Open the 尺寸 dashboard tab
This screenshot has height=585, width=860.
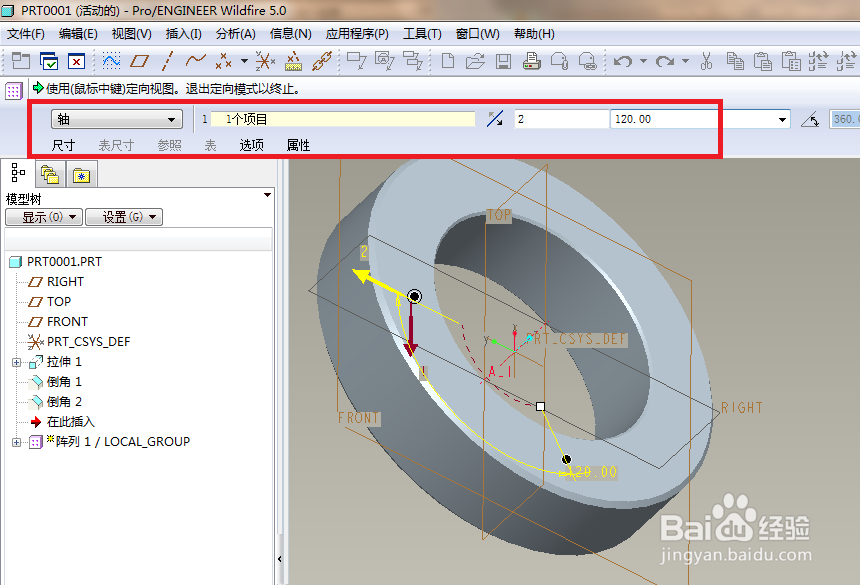tap(63, 145)
